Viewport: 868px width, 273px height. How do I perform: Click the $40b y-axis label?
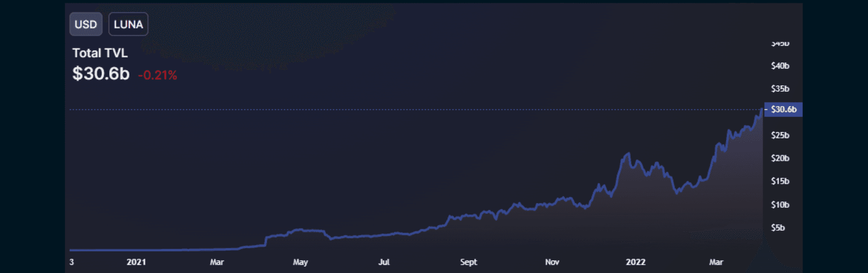[x=780, y=66]
